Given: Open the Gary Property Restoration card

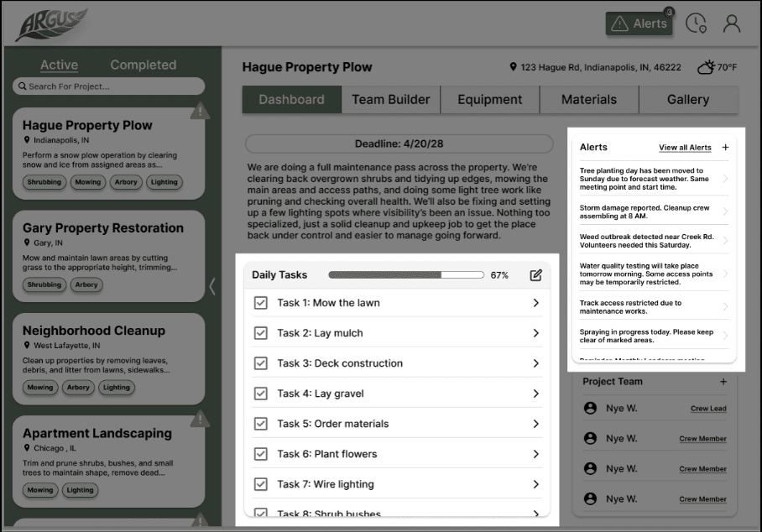Looking at the screenshot, I should [108, 256].
